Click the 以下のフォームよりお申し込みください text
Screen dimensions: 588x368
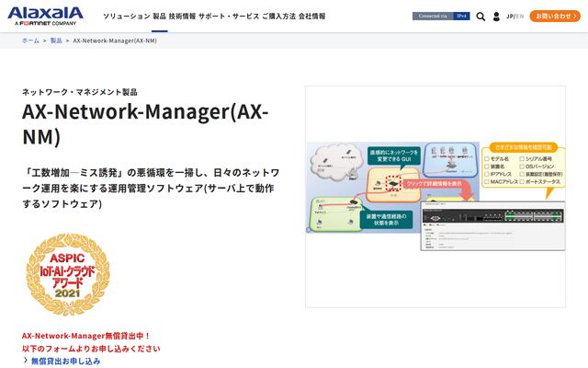tap(91, 349)
